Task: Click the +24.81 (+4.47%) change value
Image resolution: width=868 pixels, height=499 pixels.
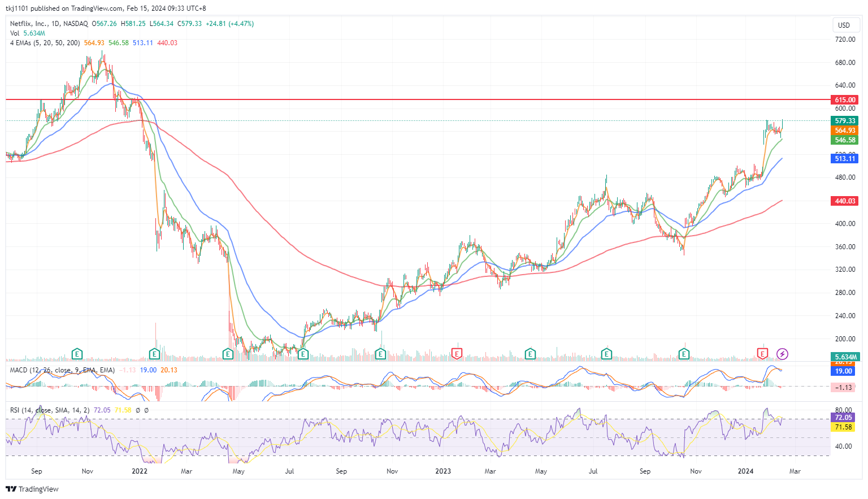Action: (229, 24)
